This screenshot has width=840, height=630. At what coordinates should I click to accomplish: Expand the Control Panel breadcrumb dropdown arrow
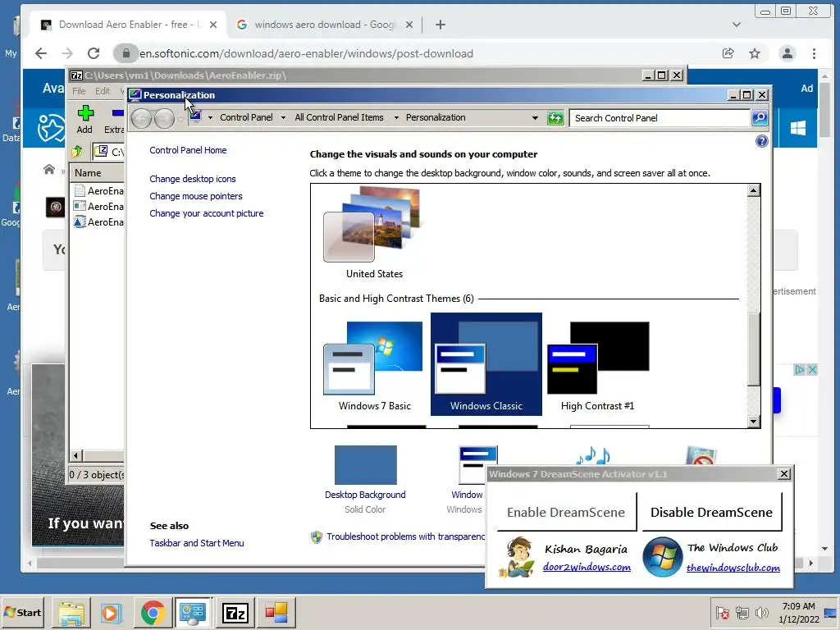[x=283, y=118]
